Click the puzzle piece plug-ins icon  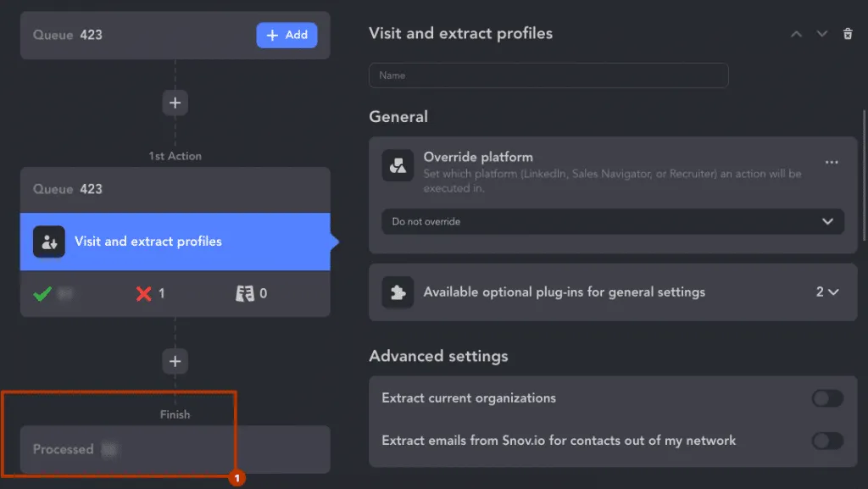click(398, 292)
